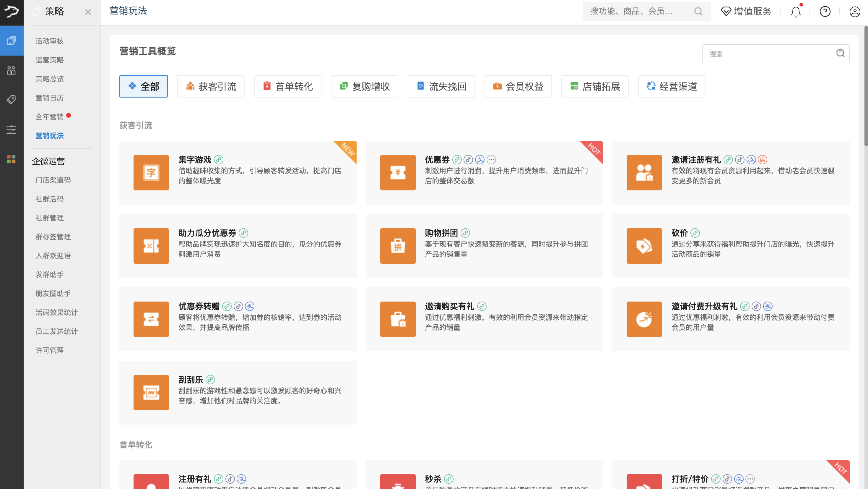
Task: Click the notification bell icon
Action: (x=796, y=12)
